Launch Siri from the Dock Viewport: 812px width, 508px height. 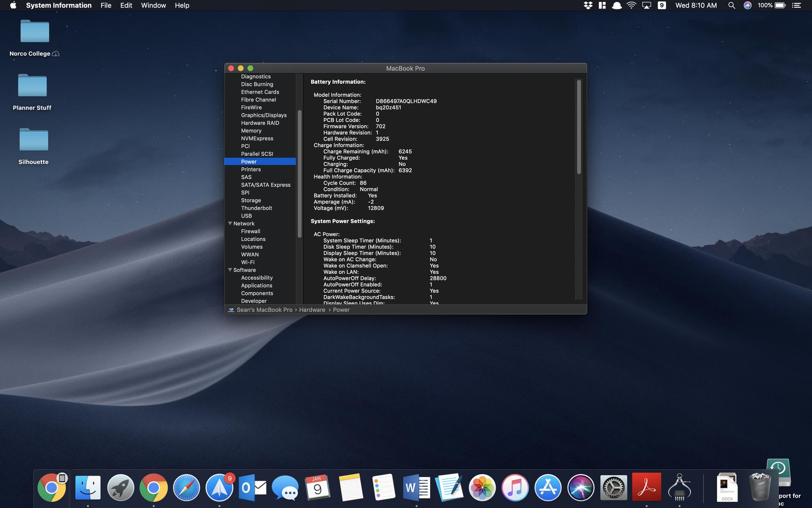coord(581,488)
